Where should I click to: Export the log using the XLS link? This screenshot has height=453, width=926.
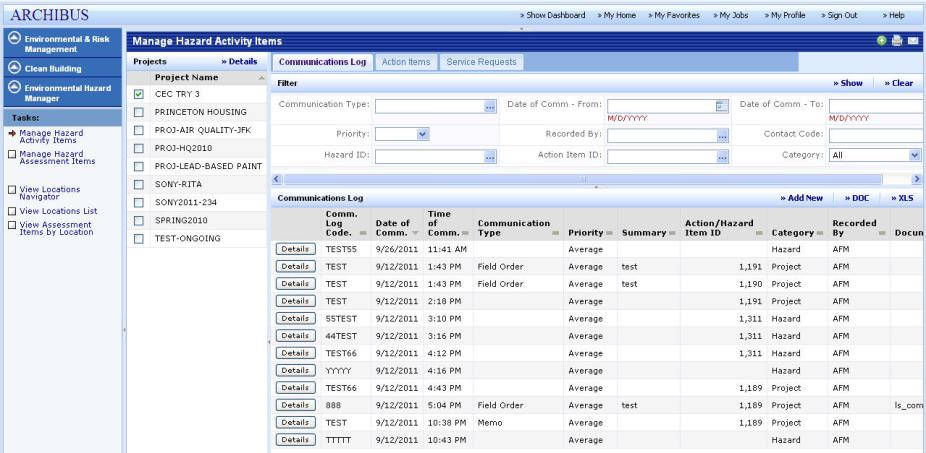(x=902, y=198)
